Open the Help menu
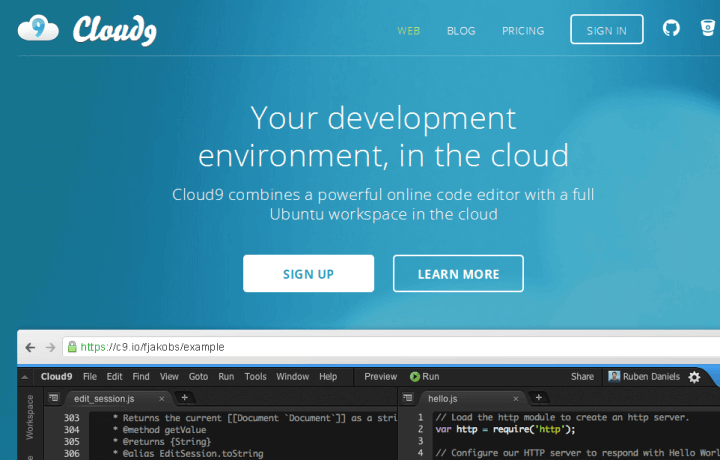720x460 pixels. tap(328, 376)
